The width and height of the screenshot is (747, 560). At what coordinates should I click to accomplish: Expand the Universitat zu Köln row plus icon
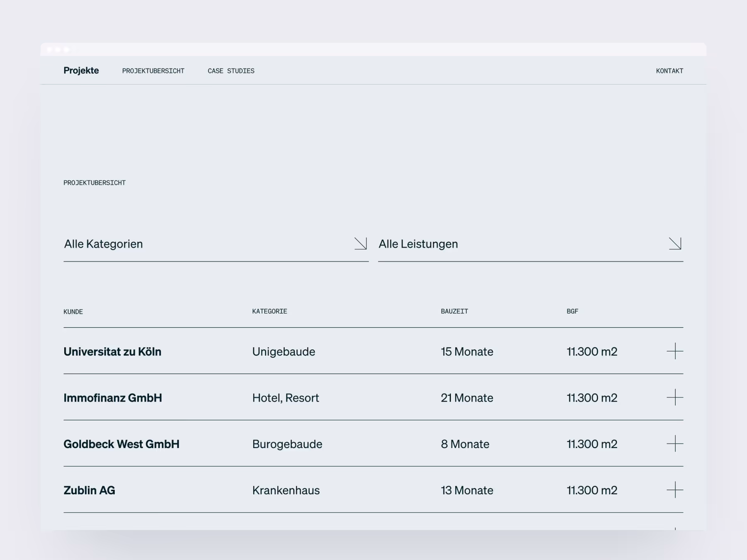[674, 351]
